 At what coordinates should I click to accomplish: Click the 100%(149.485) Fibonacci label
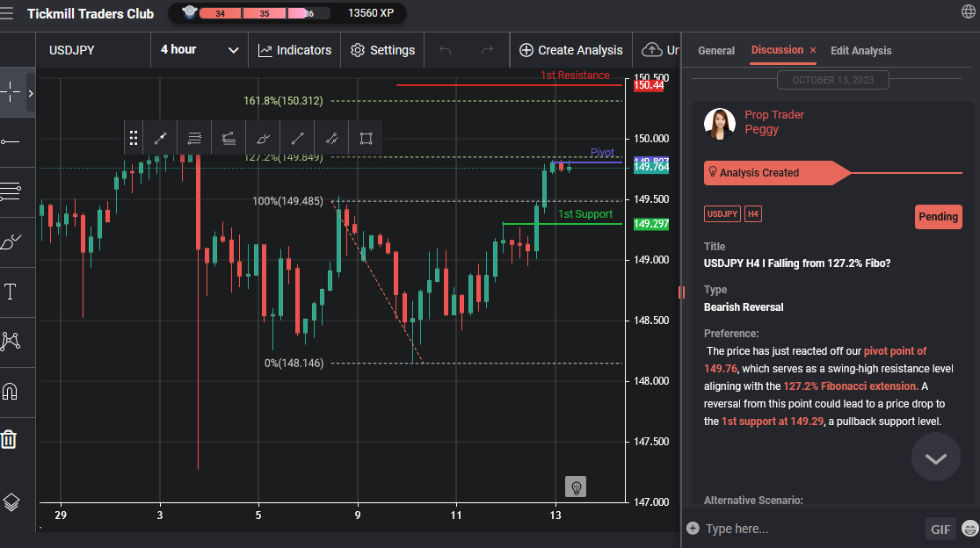pos(287,201)
